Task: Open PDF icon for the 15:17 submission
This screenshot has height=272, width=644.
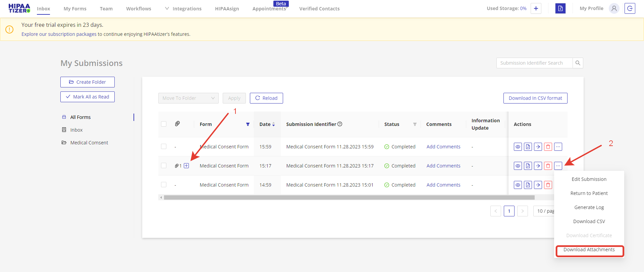Action: (528, 166)
